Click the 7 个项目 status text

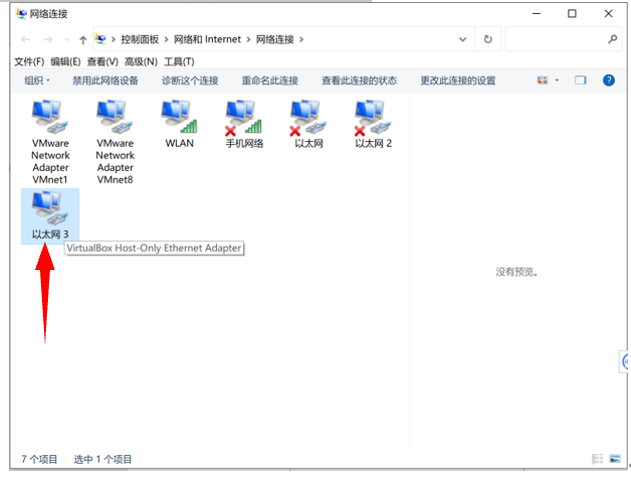39,459
